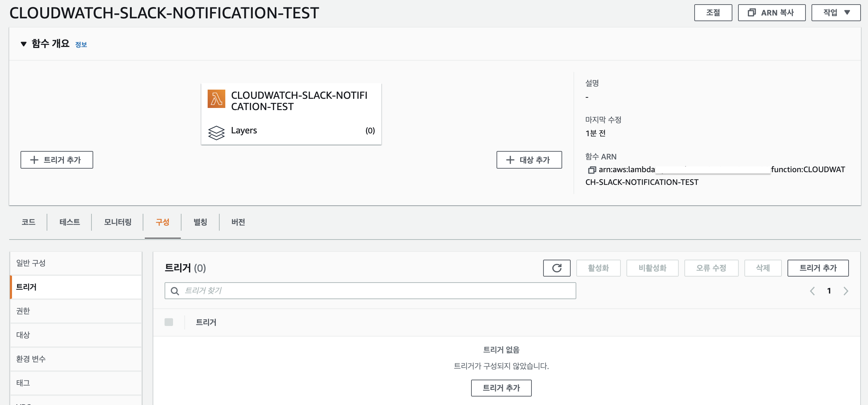Click the 트리거 찾기 search field

point(378,291)
